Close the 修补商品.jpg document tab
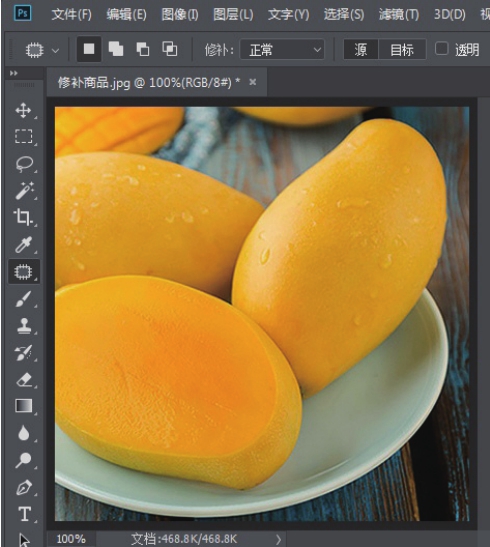 252,82
